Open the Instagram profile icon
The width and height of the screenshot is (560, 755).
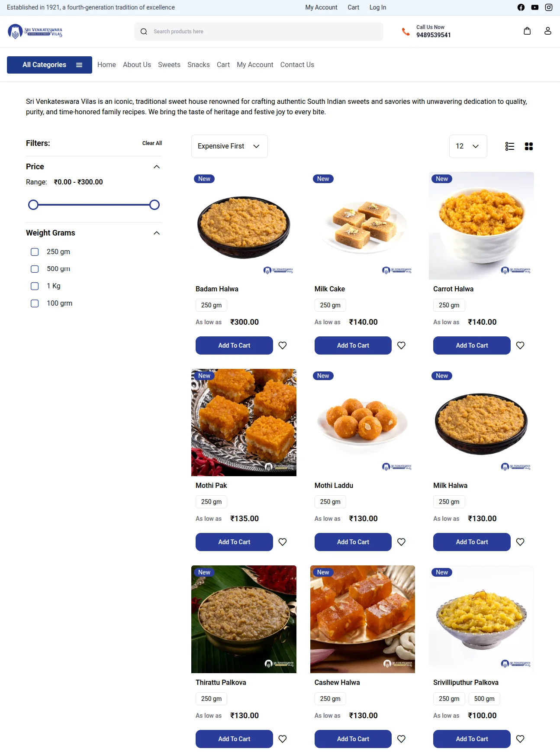[x=549, y=7]
